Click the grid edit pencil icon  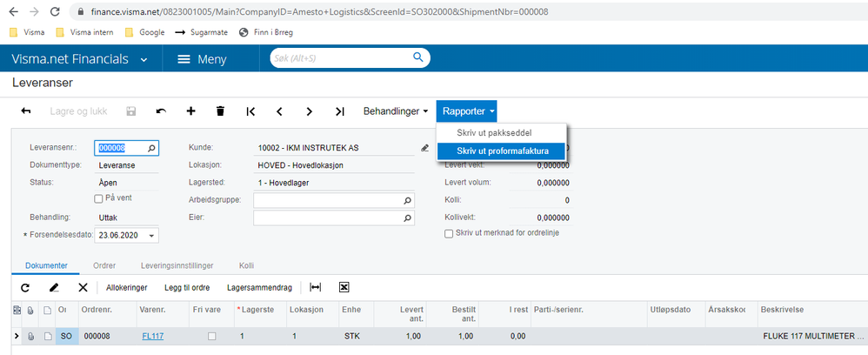[x=54, y=287]
